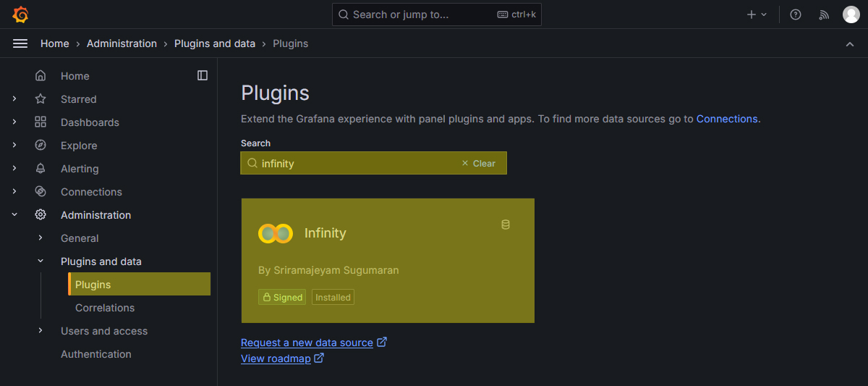This screenshot has height=386, width=868.
Task: Open Administration in the sidebar
Action: pos(96,215)
